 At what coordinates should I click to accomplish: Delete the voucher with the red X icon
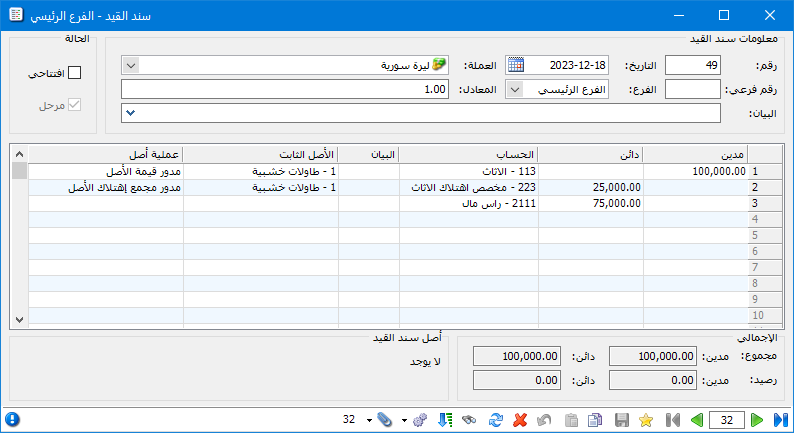click(x=520, y=420)
